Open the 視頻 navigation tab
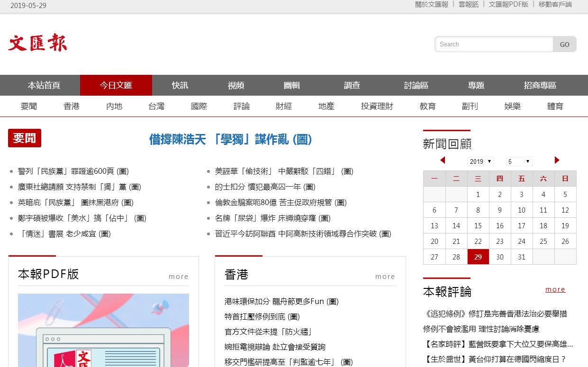Screen dimensions: 588x367 coord(236,85)
